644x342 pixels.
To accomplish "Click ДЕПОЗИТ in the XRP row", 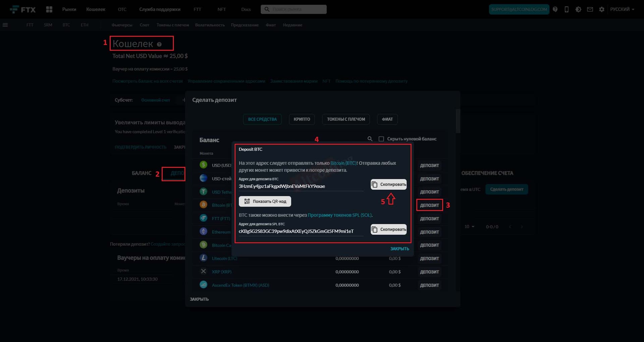I will pos(429,272).
